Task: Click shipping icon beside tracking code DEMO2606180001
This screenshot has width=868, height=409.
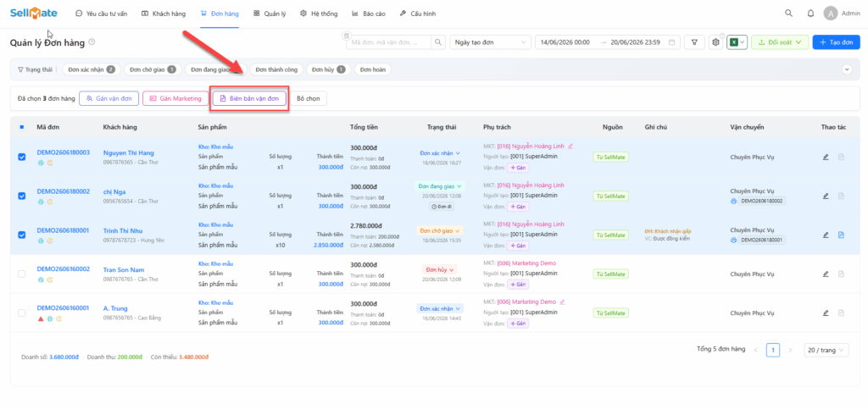Action: coord(733,240)
